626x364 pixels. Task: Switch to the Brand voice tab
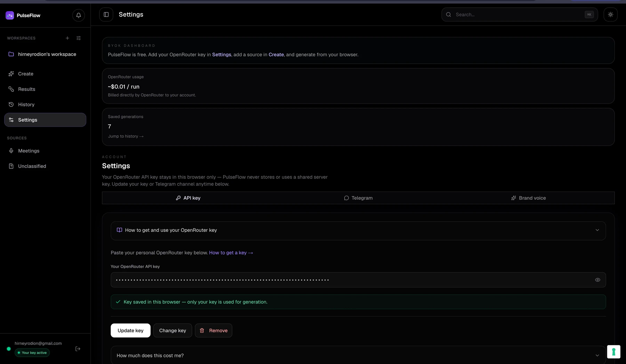pos(529,198)
